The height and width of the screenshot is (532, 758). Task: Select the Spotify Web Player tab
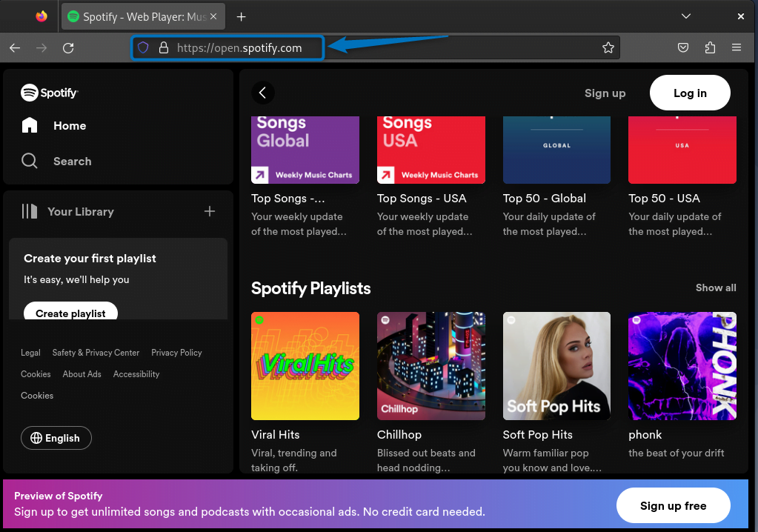pos(137,16)
